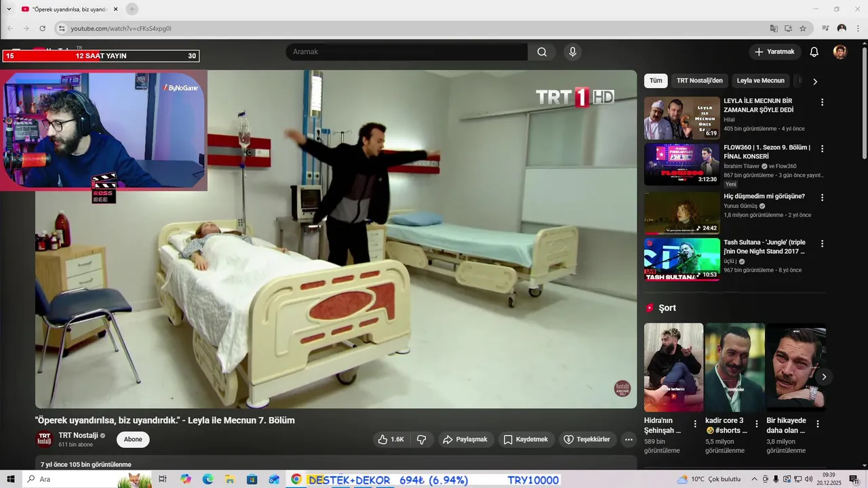
Task: Open YouTube notifications bell
Action: point(814,52)
